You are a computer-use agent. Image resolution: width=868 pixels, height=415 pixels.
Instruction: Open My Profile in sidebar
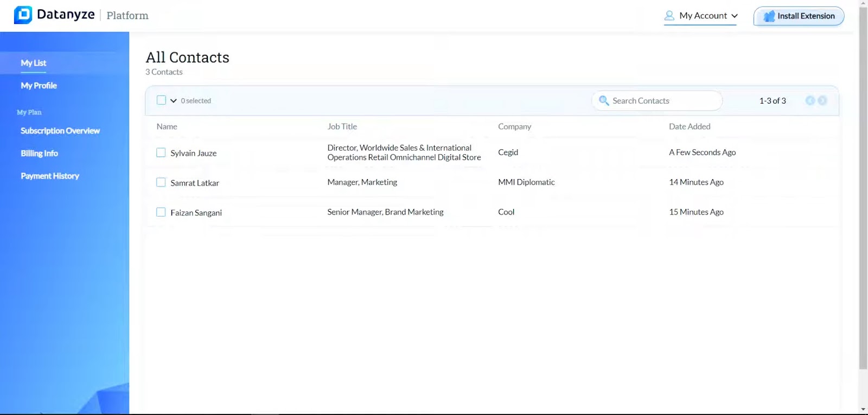point(39,86)
